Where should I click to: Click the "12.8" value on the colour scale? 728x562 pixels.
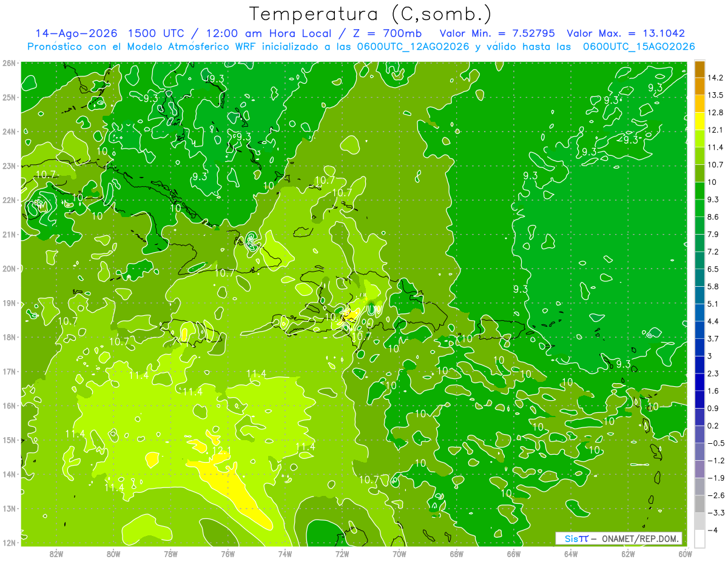click(x=715, y=113)
